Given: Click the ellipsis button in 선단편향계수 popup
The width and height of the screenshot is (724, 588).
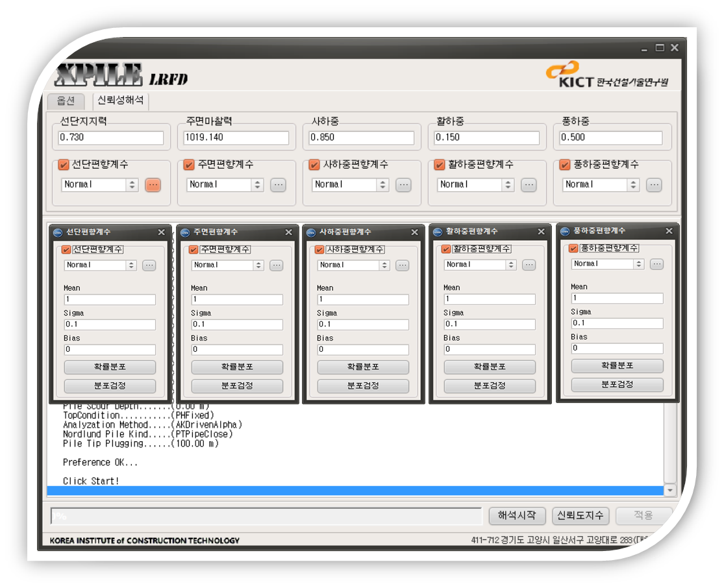Looking at the screenshot, I should coord(149,265).
